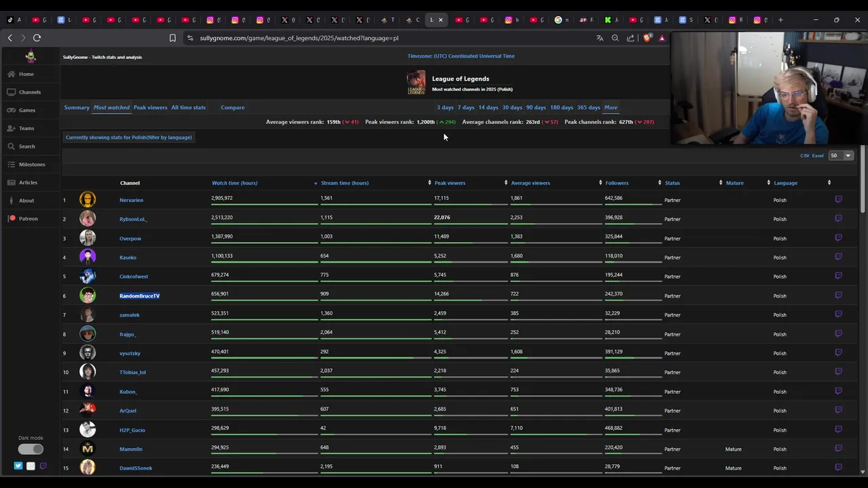Open chat icon on Nervarien row
Screen dimensions: 868x488
pos(839,199)
